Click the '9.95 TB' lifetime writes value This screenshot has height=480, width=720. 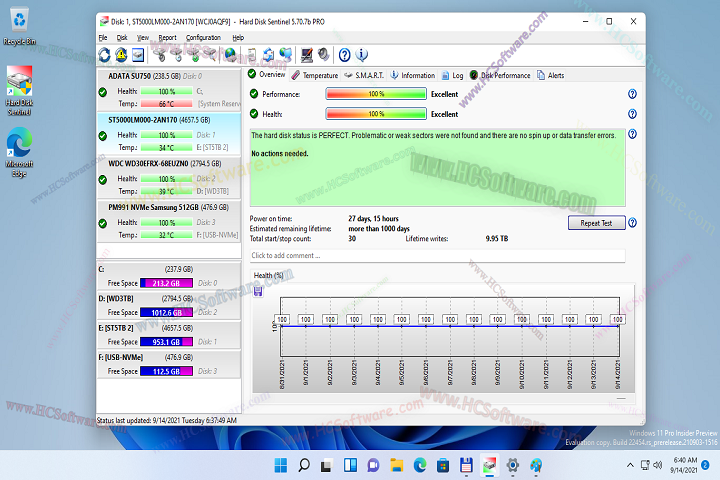[x=497, y=239]
